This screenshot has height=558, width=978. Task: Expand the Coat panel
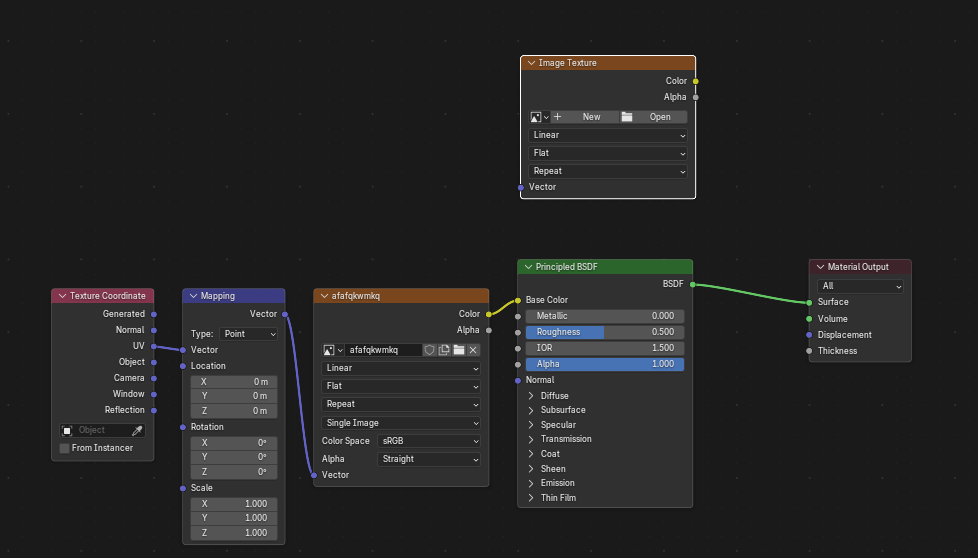(531, 454)
